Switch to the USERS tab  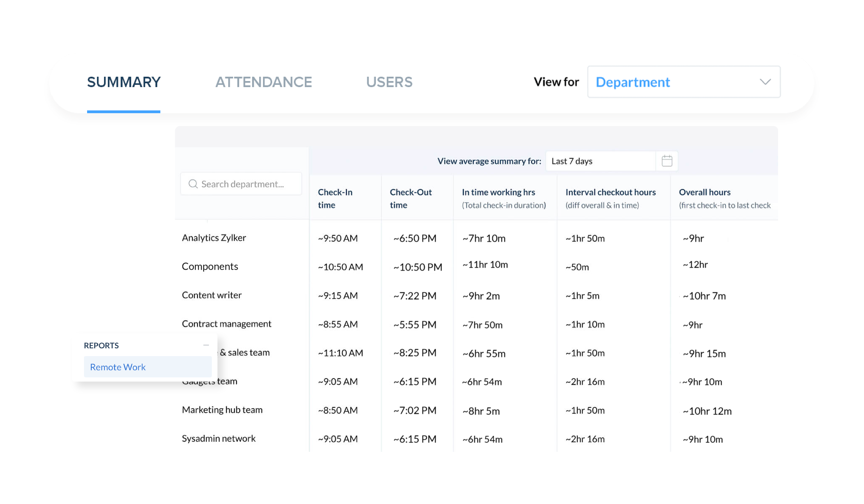389,82
